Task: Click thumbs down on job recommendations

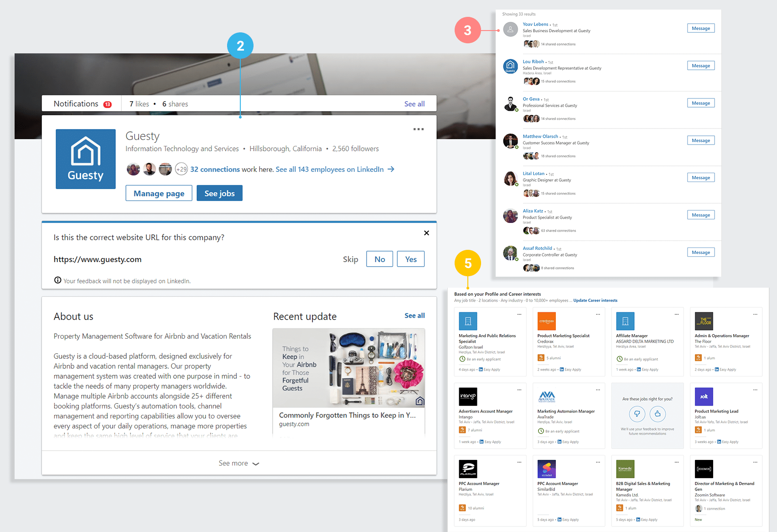Action: click(637, 414)
